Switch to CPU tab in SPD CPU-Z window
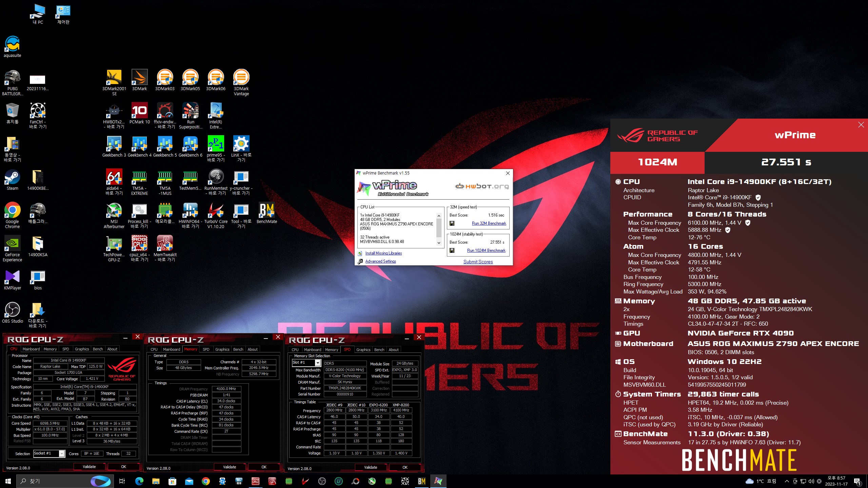This screenshot has height=488, width=868. pos(295,350)
